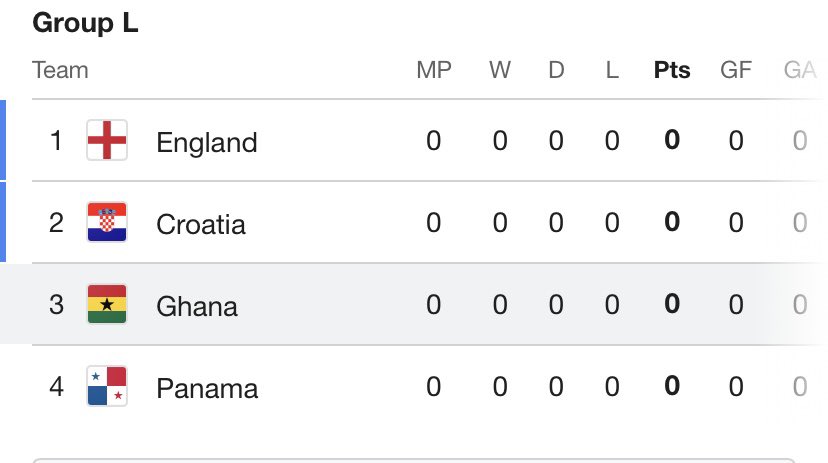Click the faded GA column header
The height and width of the screenshot is (463, 828).
tap(799, 71)
